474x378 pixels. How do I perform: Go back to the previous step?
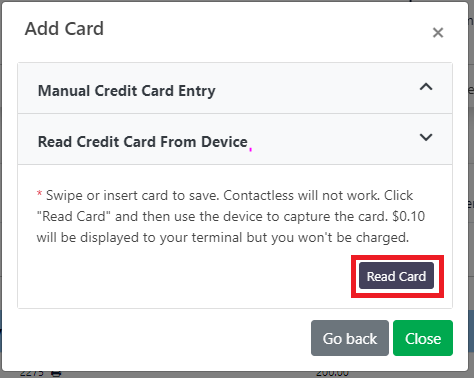[x=350, y=338]
